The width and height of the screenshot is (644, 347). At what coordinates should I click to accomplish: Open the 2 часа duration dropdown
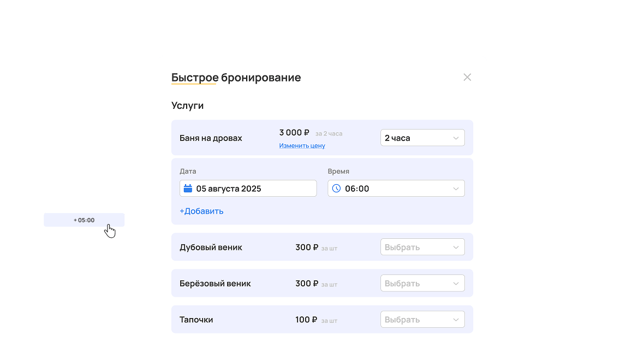(422, 138)
